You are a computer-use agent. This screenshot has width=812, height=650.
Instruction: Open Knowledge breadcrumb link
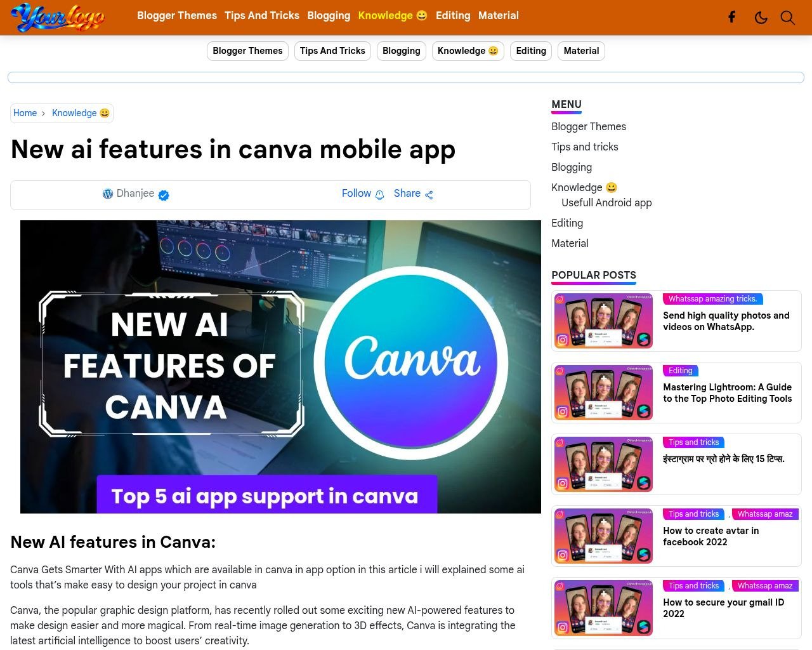click(81, 113)
